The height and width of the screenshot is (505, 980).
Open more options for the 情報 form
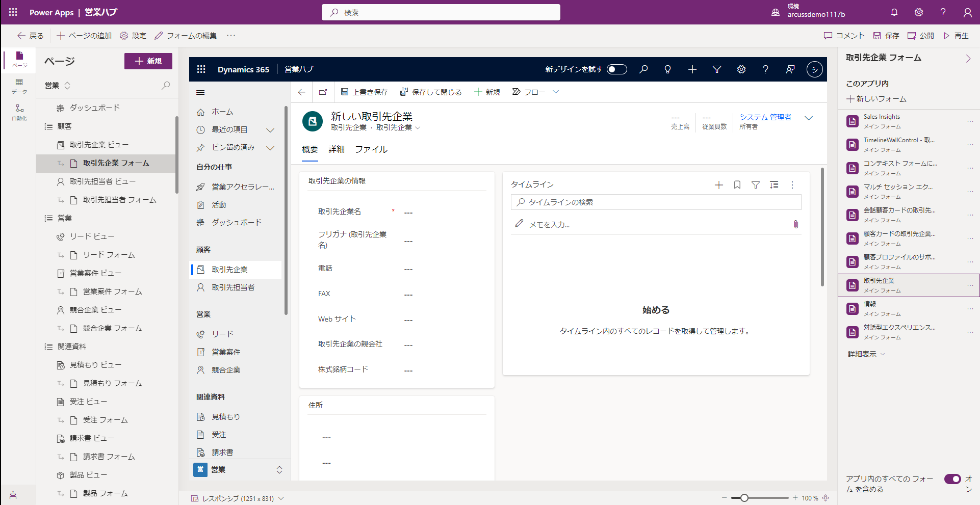coord(970,309)
